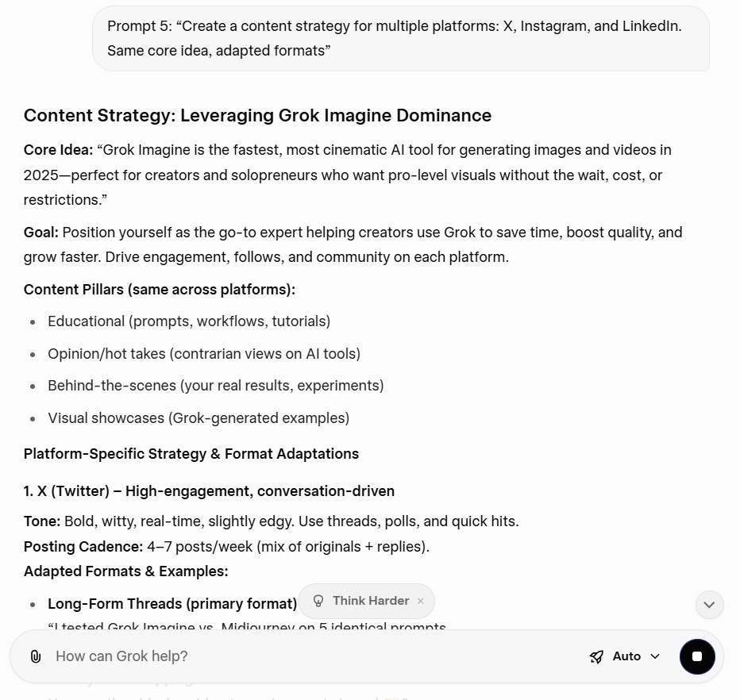Select the Think Harder suggestion pill
The width and height of the screenshot is (740, 700).
point(365,601)
